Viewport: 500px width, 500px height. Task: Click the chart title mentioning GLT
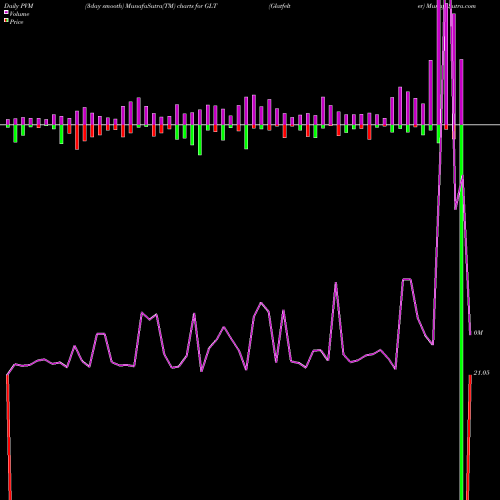(151, 6)
